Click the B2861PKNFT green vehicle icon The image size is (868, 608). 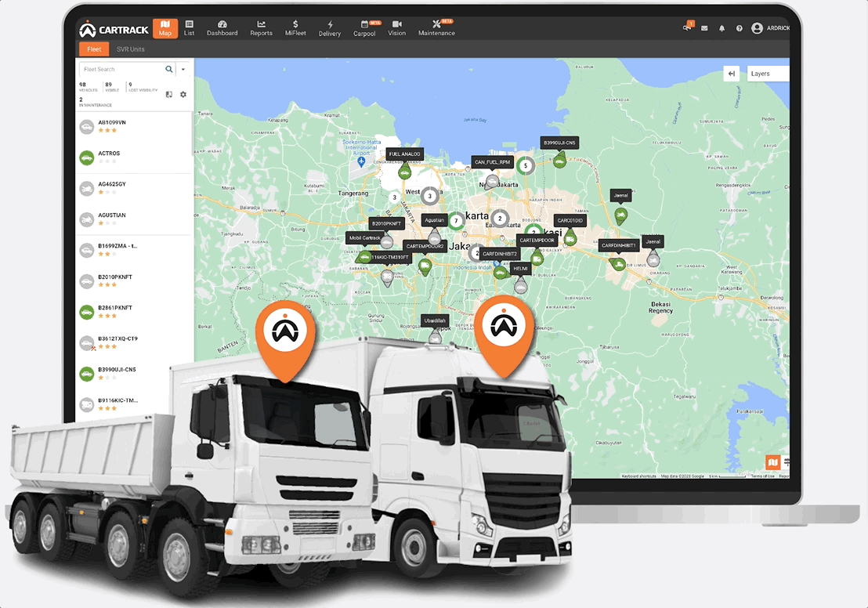tap(87, 313)
